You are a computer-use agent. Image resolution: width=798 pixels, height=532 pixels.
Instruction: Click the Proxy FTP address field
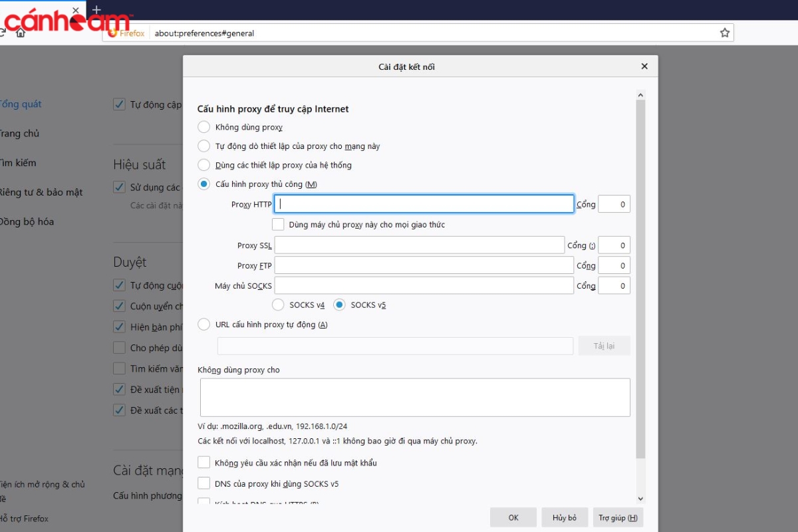(424, 265)
